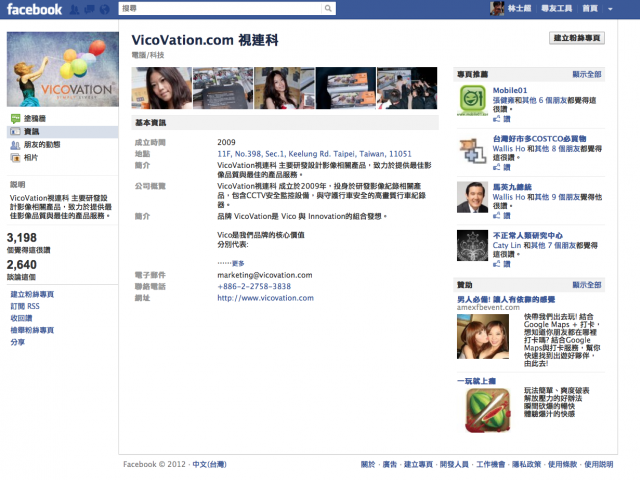The height and width of the screenshot is (480, 640).
Task: Open third photo of woman in white
Action: 284,88
